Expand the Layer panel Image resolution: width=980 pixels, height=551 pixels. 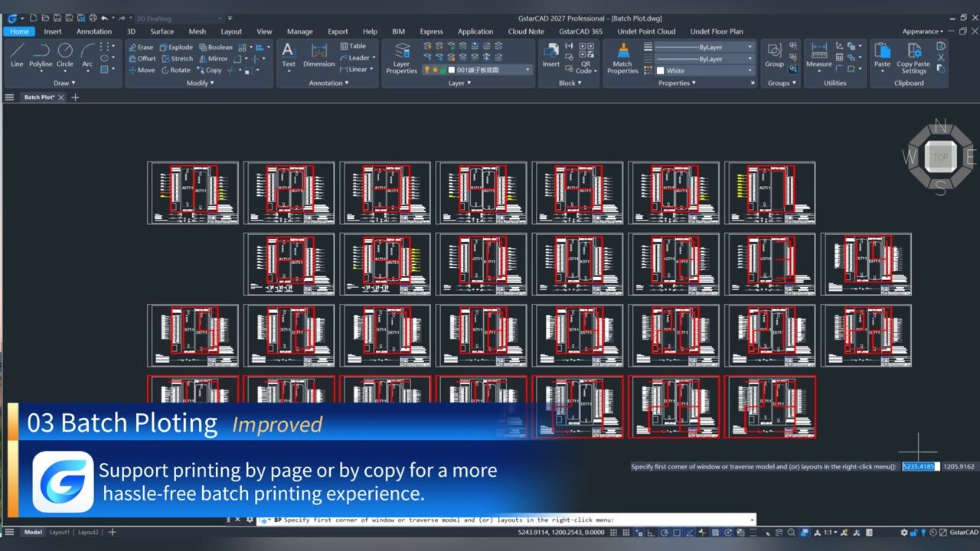tap(459, 83)
